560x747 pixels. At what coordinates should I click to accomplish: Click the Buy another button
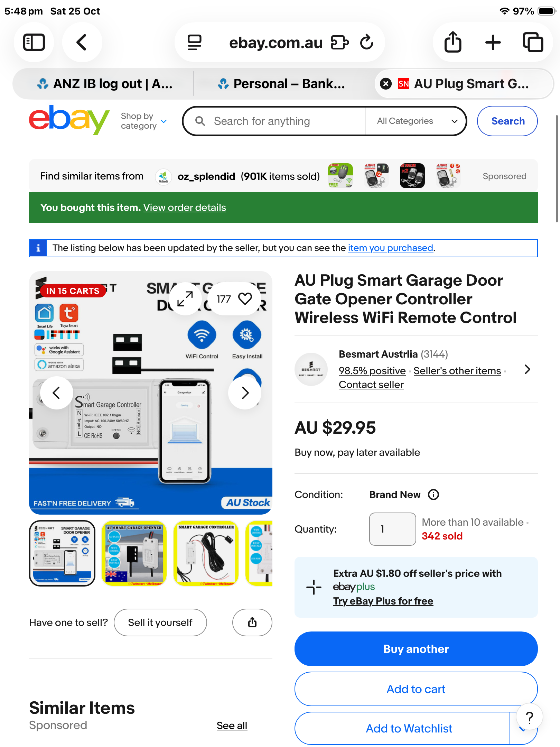click(x=416, y=649)
